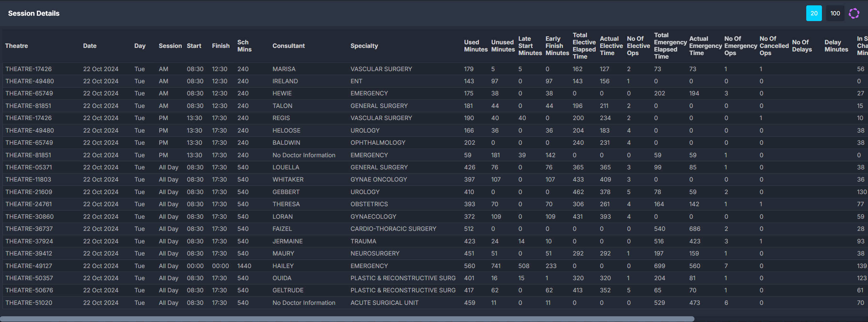Select the 20 rows per page button
Image resolution: width=868 pixels, height=322 pixels.
click(814, 14)
